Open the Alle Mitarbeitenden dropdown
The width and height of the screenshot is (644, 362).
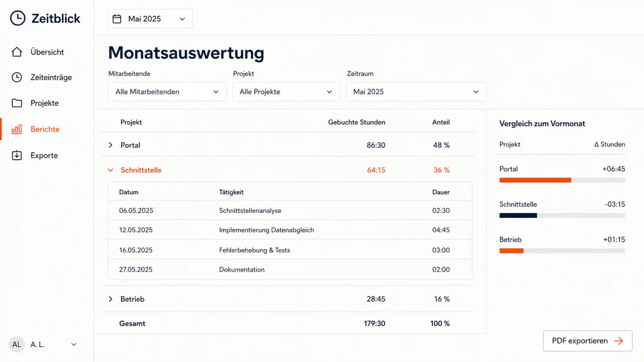167,92
